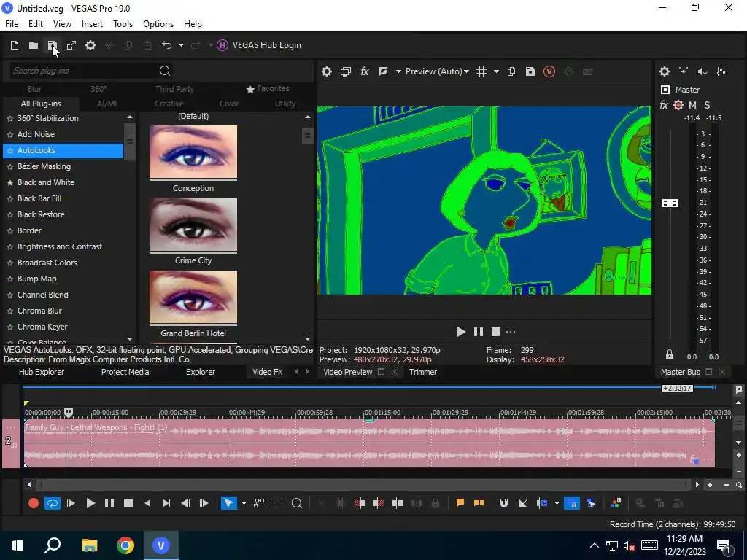This screenshot has height=560, width=747.
Task: Open the Windows Start menu
Action: point(18,545)
